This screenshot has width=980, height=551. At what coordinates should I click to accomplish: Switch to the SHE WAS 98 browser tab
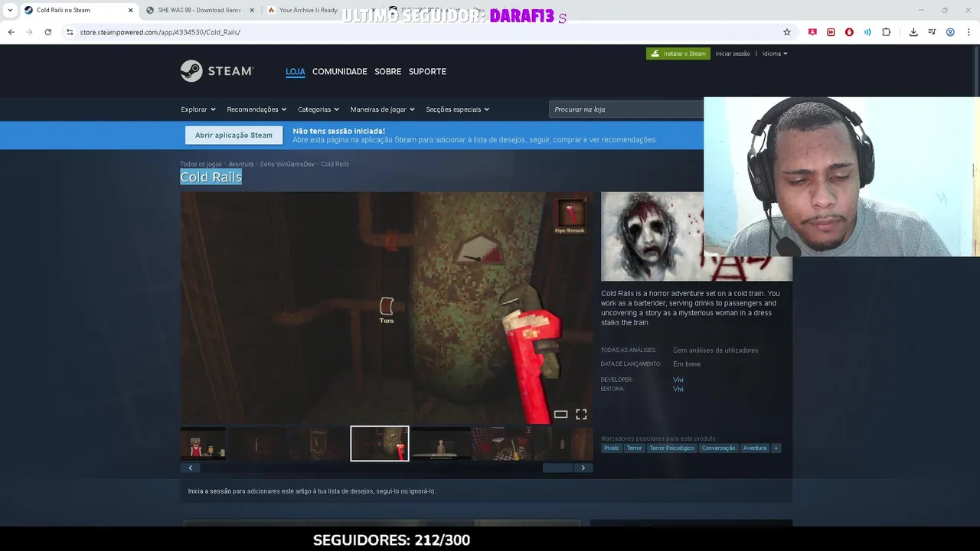coord(199,10)
